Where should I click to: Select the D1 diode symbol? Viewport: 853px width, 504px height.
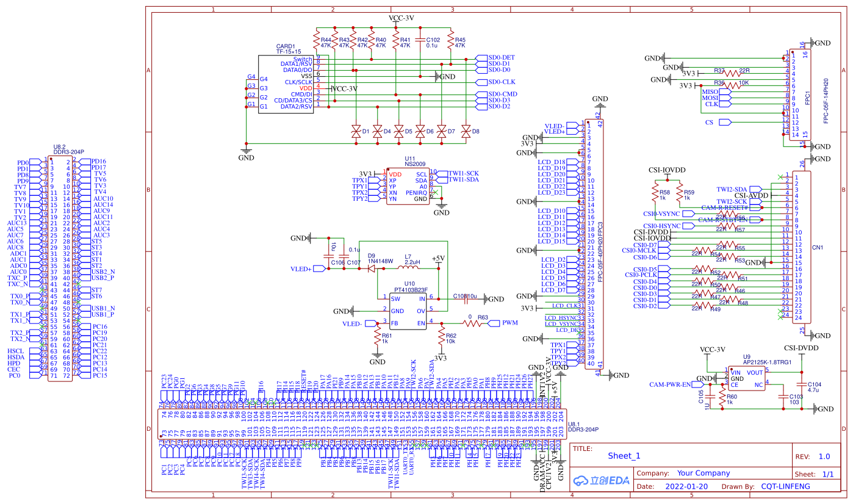356,131
